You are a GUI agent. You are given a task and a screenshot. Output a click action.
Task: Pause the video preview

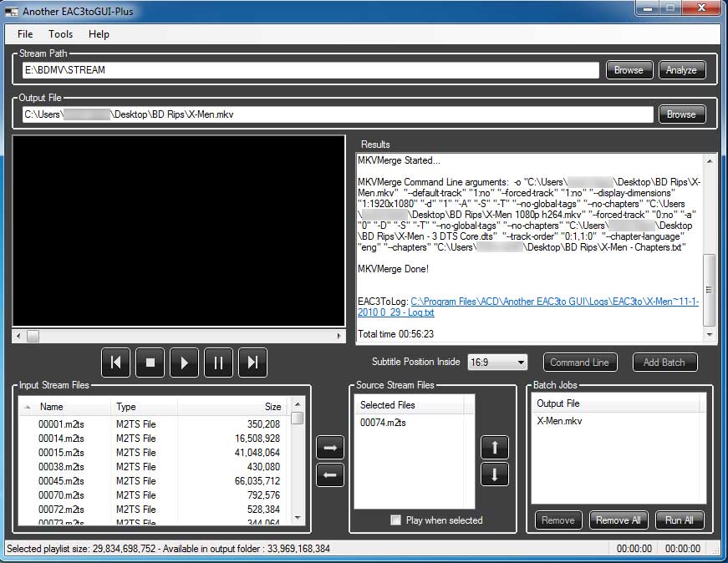coord(218,363)
